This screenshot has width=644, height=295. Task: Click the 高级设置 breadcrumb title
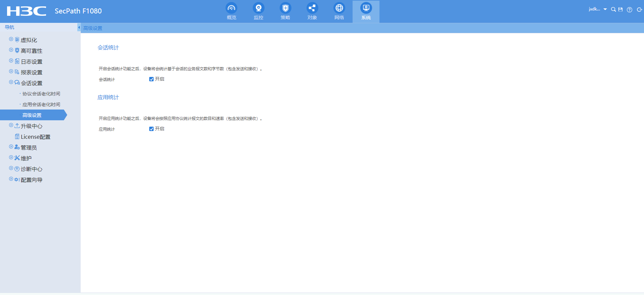point(93,28)
